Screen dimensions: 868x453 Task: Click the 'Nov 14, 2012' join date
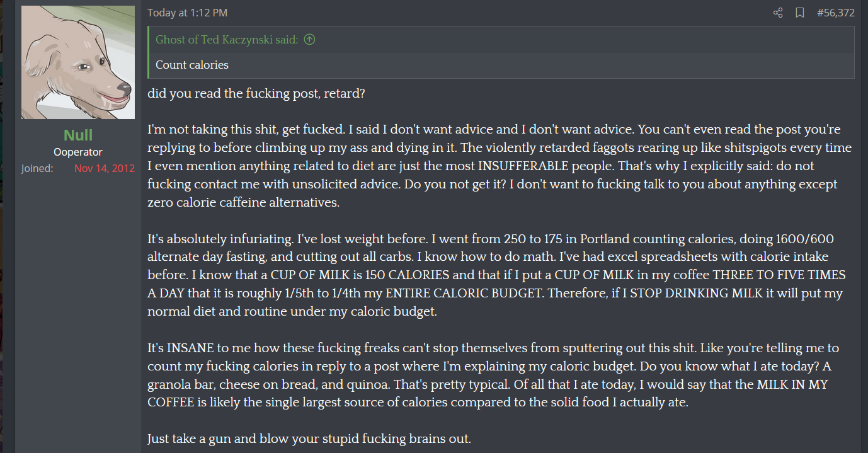[105, 168]
